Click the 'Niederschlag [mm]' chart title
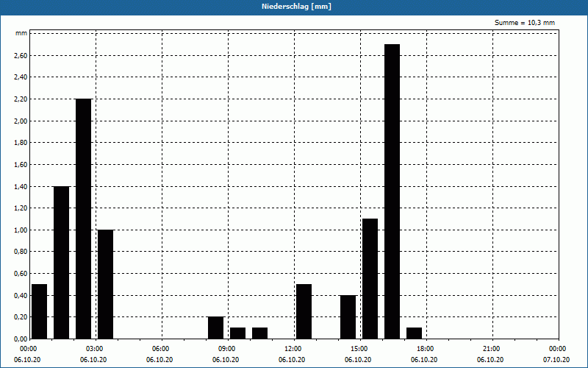The height and width of the screenshot is (368, 588). 296,7
